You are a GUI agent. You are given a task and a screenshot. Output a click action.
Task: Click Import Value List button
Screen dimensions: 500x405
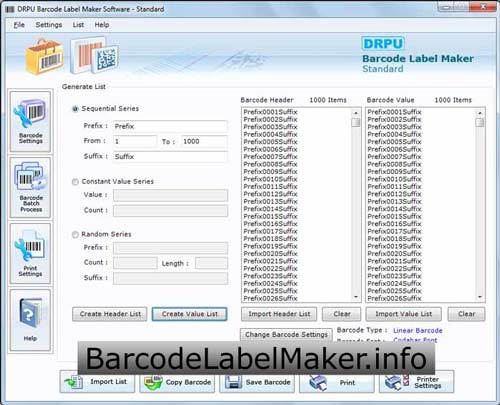click(x=404, y=314)
